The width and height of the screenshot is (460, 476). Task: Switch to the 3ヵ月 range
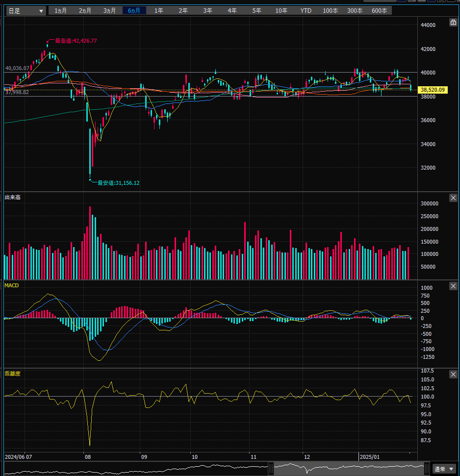(110, 11)
